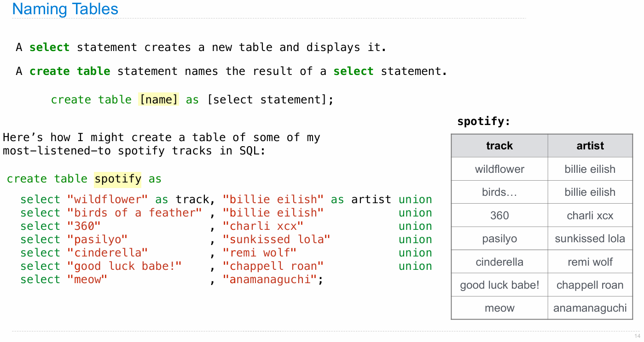Click the "meow" cell in the table

(x=499, y=308)
